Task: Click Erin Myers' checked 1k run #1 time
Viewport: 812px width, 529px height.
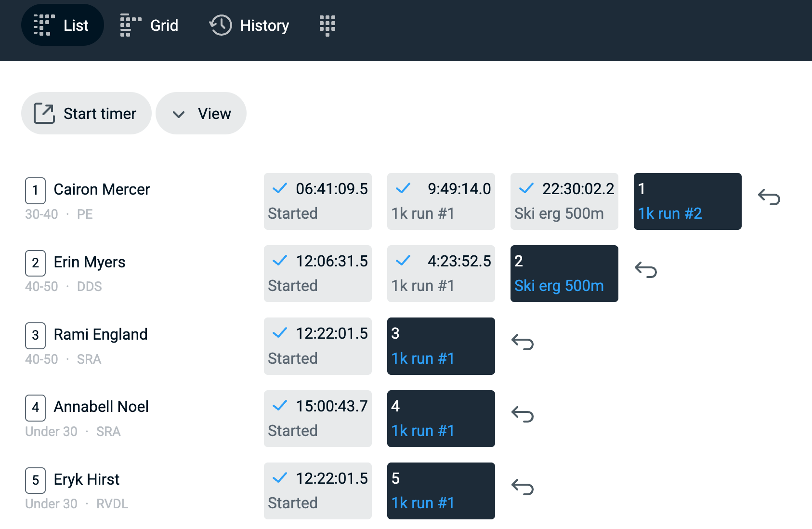Action: (x=441, y=274)
